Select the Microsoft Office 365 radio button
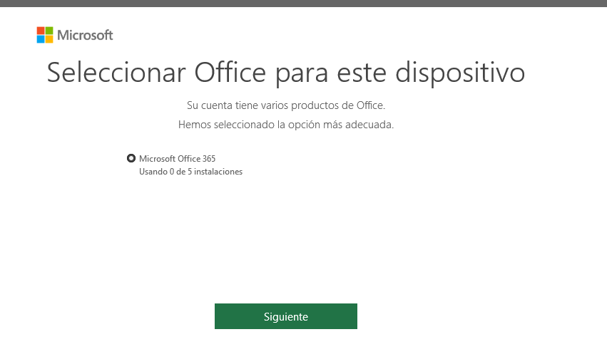The image size is (607, 364). pos(131,158)
